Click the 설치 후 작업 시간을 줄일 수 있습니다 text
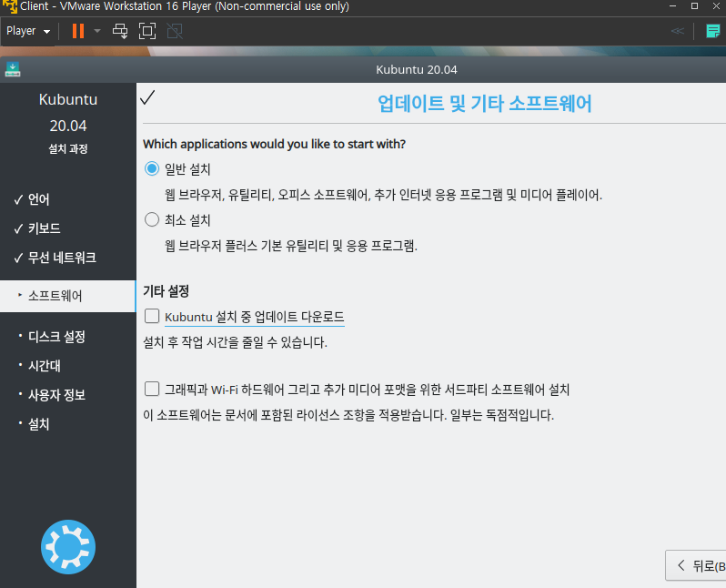 coord(235,342)
